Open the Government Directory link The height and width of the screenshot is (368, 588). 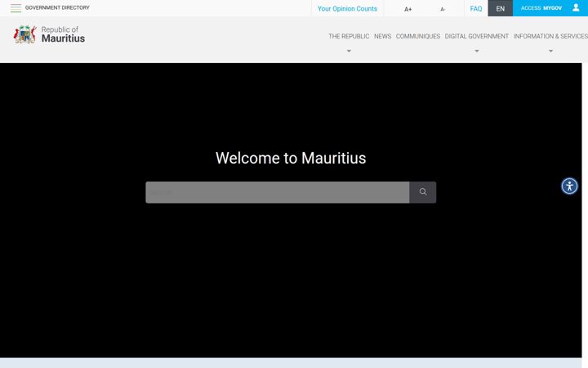(57, 7)
